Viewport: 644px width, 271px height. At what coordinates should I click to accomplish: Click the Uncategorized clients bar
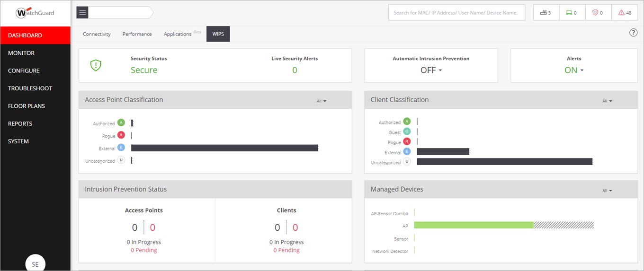[x=505, y=162]
